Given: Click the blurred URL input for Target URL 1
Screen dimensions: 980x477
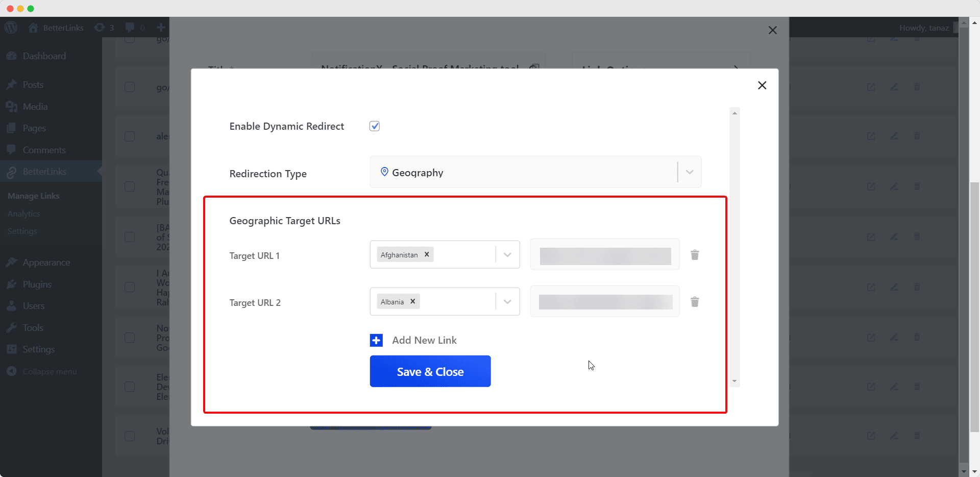Looking at the screenshot, I should click(604, 255).
